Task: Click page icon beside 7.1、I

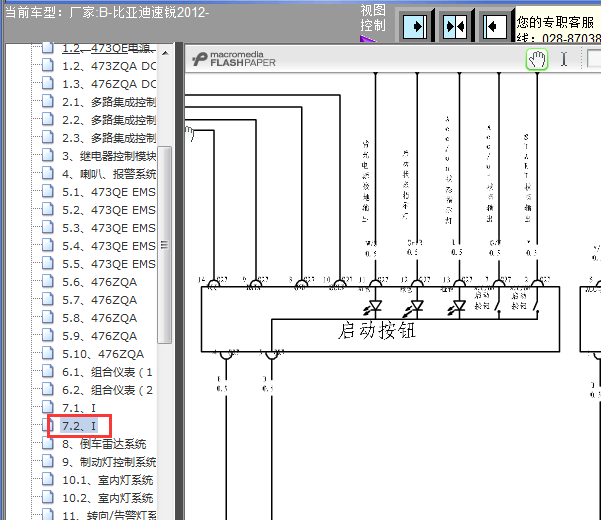Action: (x=48, y=407)
